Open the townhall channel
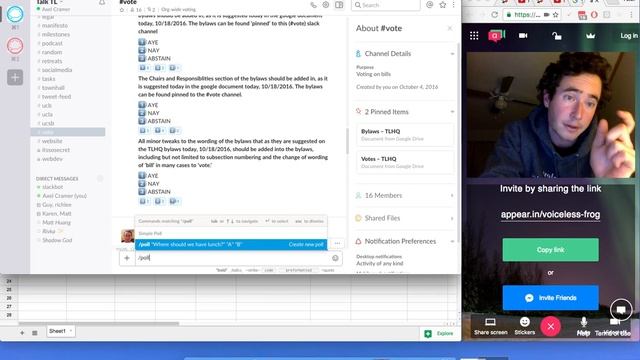This screenshot has width=640, height=360. [x=53, y=88]
